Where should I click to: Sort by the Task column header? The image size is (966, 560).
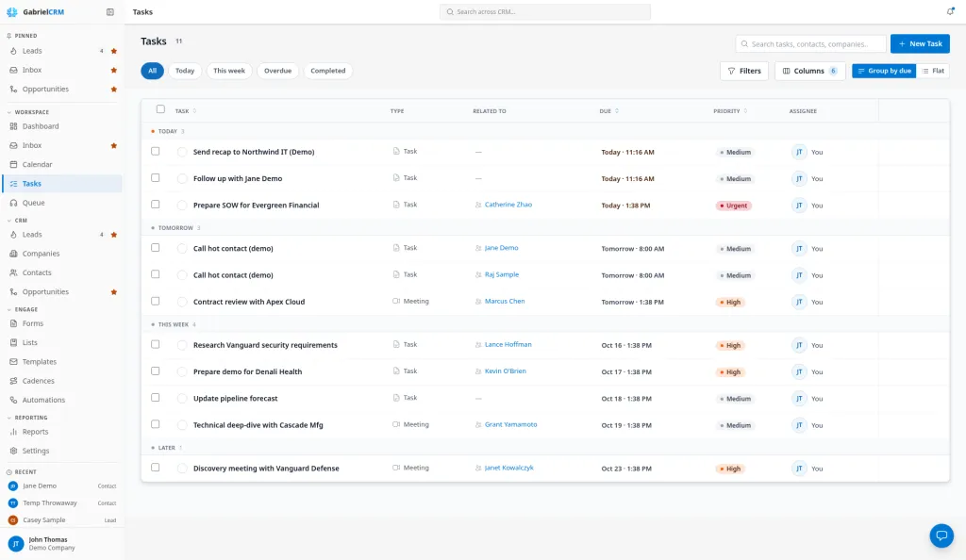(x=186, y=111)
